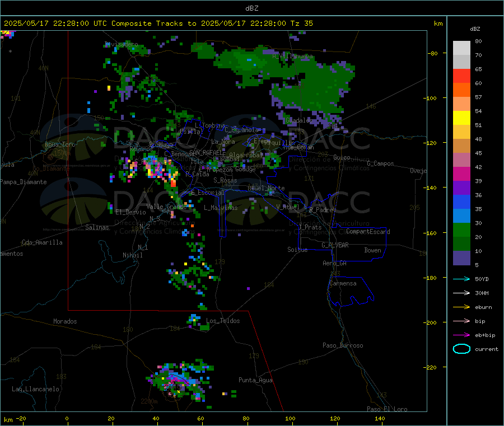Click the storm cell southwest of Punta_Agua
Screen dimensions: 504x426
pyautogui.click(x=180, y=382)
